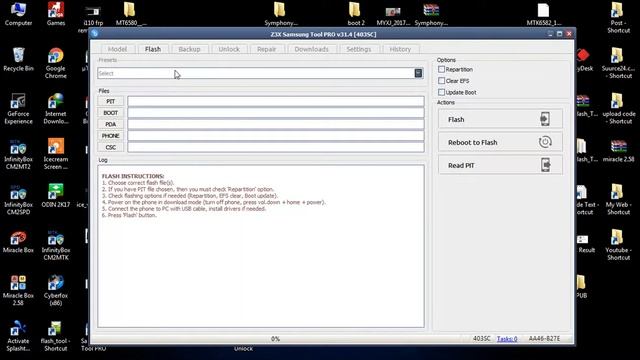Launch Internet Download Manager icon
640x360 pixels.
tap(56, 109)
